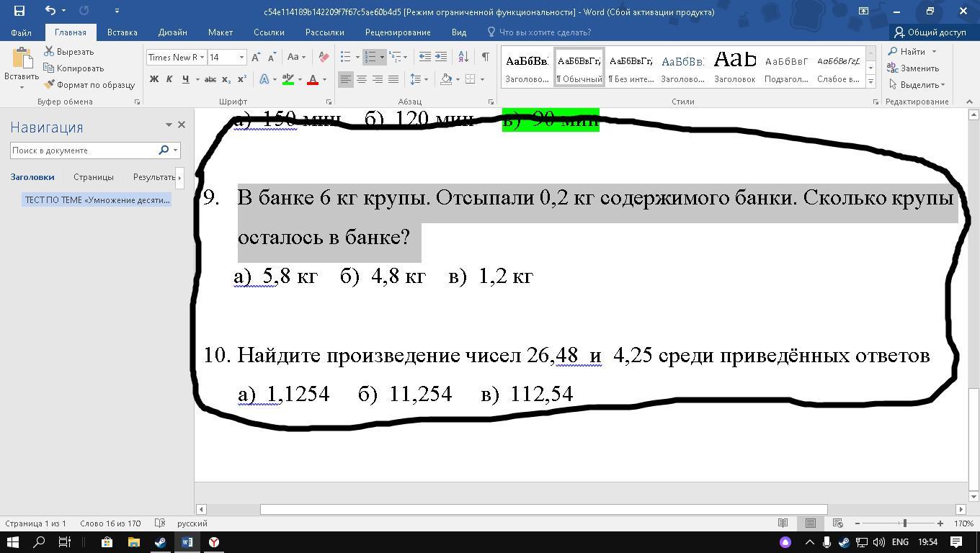Expand the styles gallery list
The height and width of the screenshot is (553, 980).
click(x=870, y=81)
